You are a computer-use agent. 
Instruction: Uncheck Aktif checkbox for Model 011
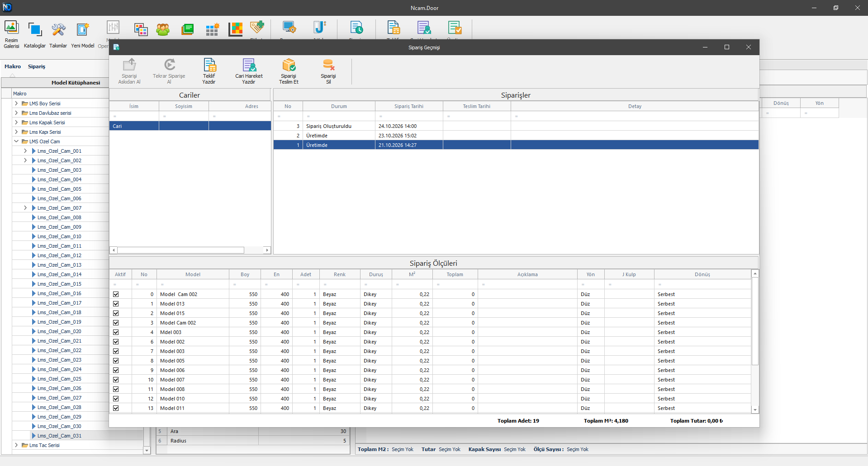click(116, 408)
